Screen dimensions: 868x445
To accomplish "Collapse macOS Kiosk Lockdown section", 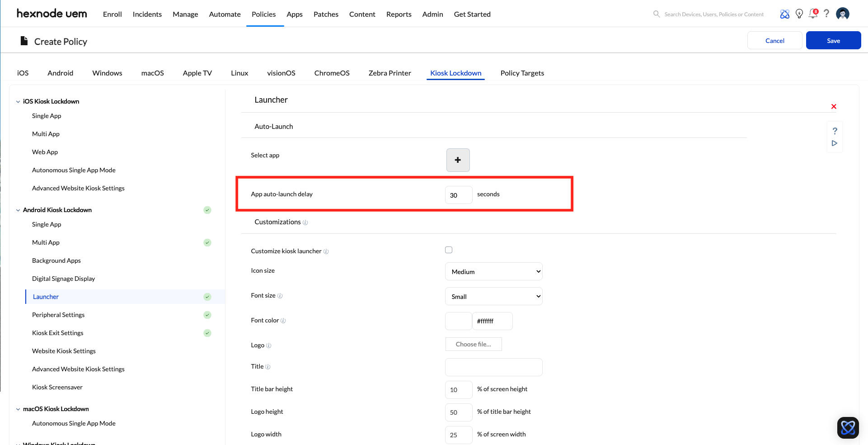I will [x=18, y=409].
